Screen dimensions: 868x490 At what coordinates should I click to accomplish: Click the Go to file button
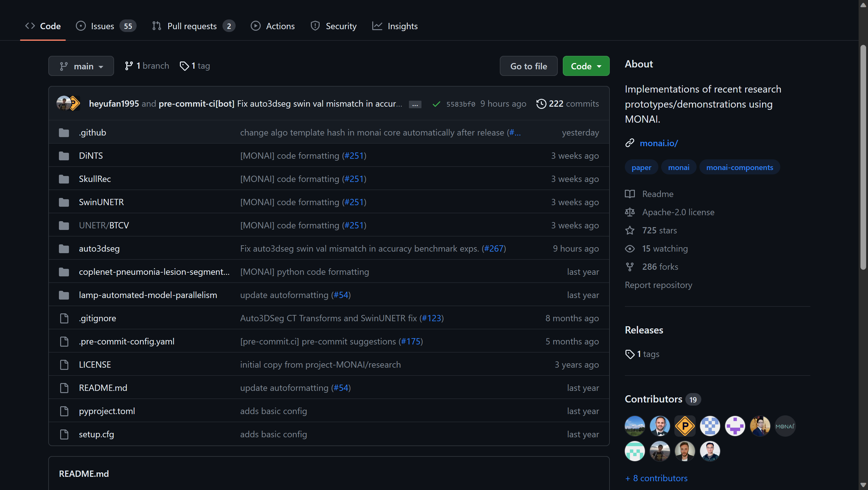coord(528,66)
